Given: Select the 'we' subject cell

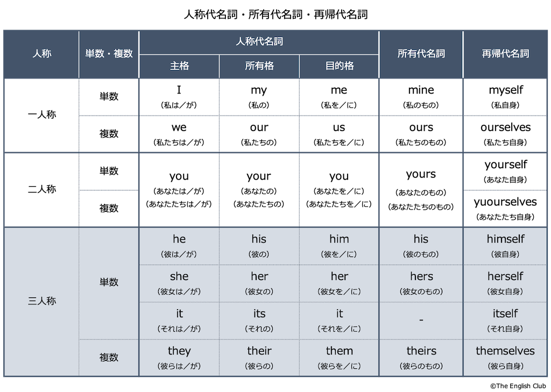Looking at the screenshot, I should coord(179,134).
